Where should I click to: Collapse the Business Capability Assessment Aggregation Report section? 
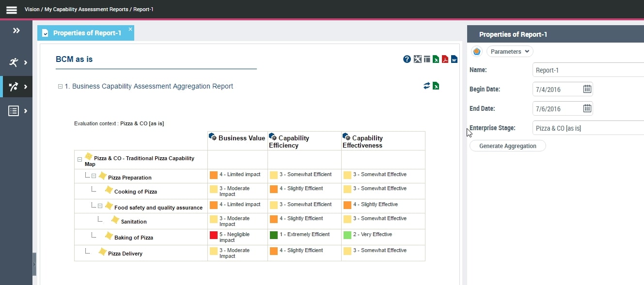[x=60, y=87]
